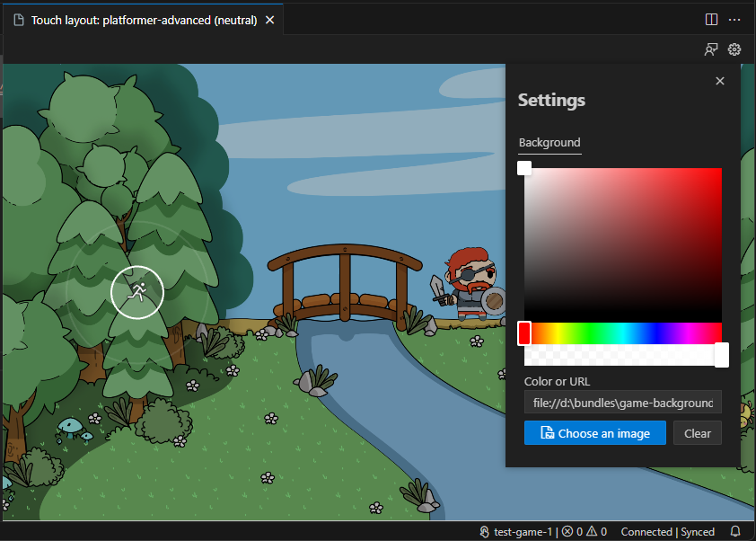Click the document icon on the editor tab
This screenshot has height=541, width=756.
[20, 19]
